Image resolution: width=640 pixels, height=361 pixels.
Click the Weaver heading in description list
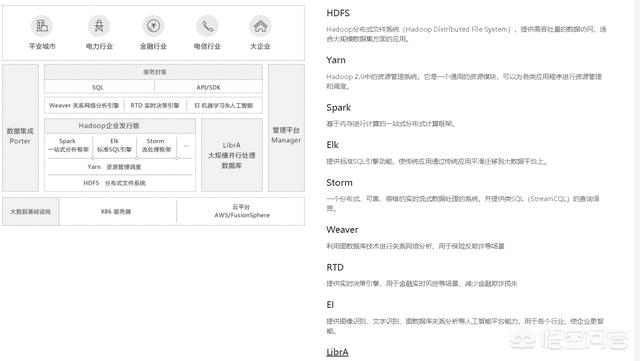coord(342,230)
